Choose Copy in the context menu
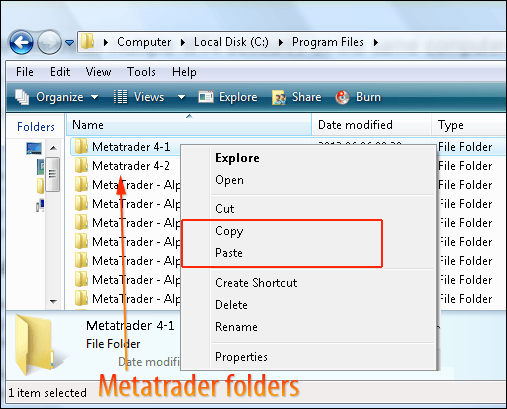This screenshot has width=507, height=409. pos(229,231)
